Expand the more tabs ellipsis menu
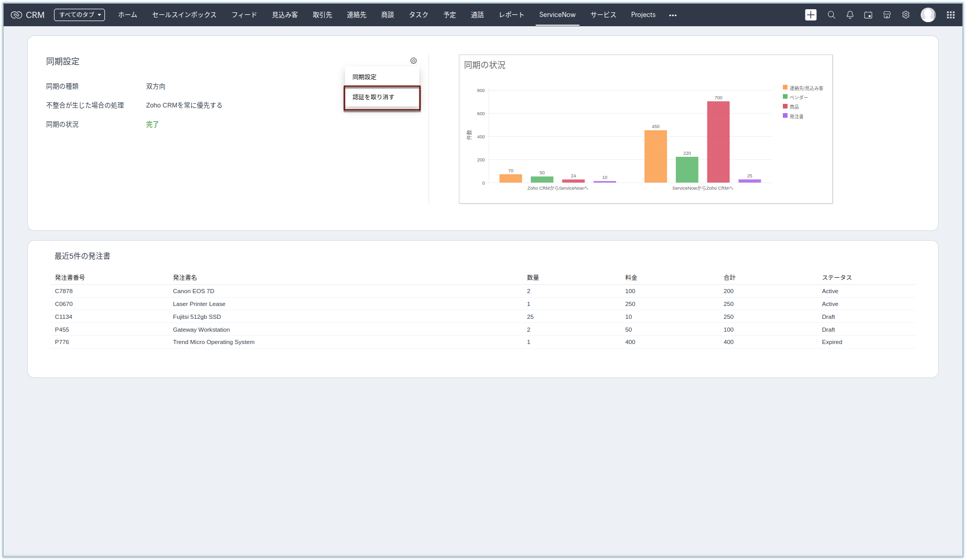 pos(673,15)
